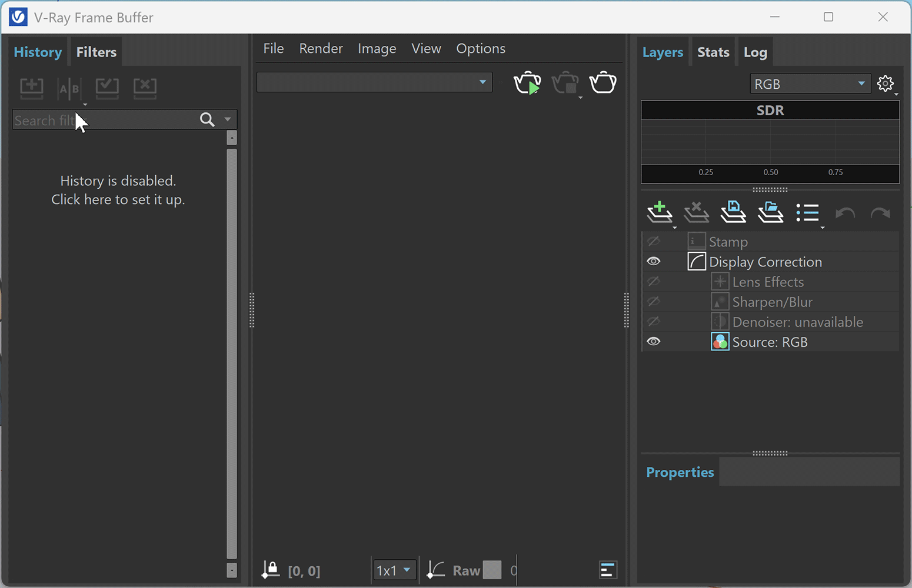Open the RGB channel dropdown
The width and height of the screenshot is (912, 588).
tap(810, 84)
